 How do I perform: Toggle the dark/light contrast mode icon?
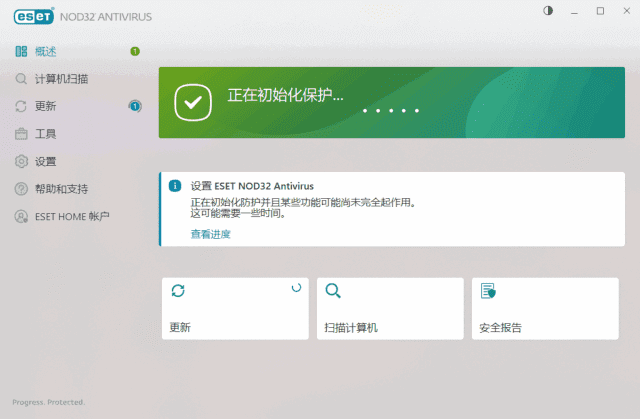click(548, 11)
